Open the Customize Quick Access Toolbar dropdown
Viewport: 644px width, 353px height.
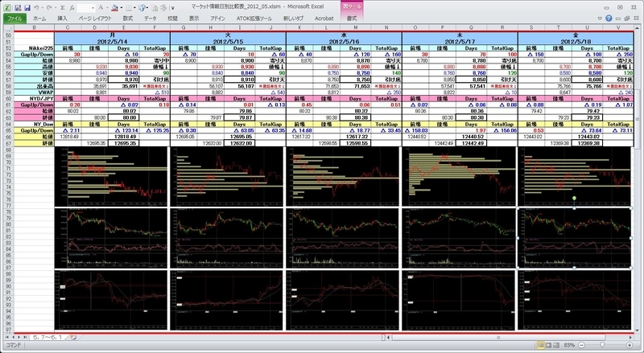click(173, 8)
